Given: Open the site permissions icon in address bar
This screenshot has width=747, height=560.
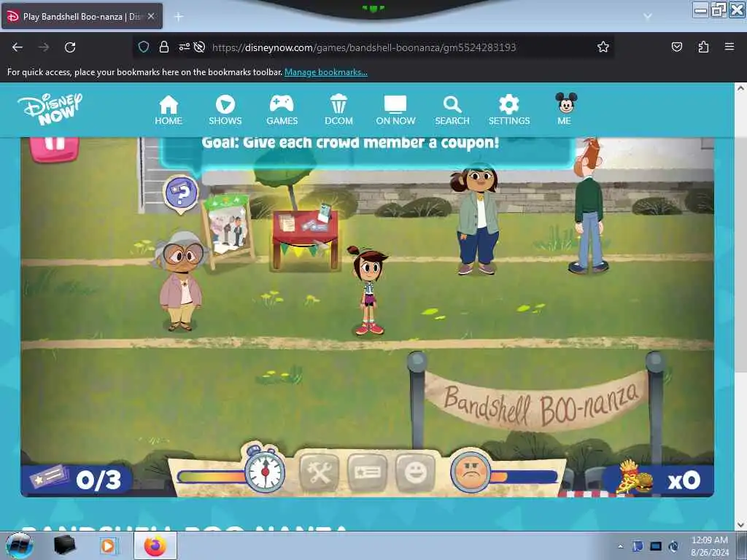Looking at the screenshot, I should [184, 47].
